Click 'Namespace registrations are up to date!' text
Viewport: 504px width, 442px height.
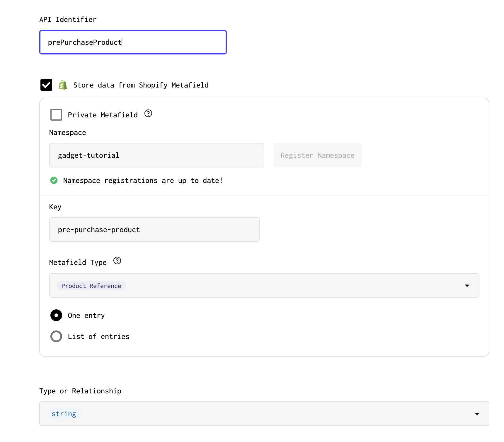(x=143, y=181)
